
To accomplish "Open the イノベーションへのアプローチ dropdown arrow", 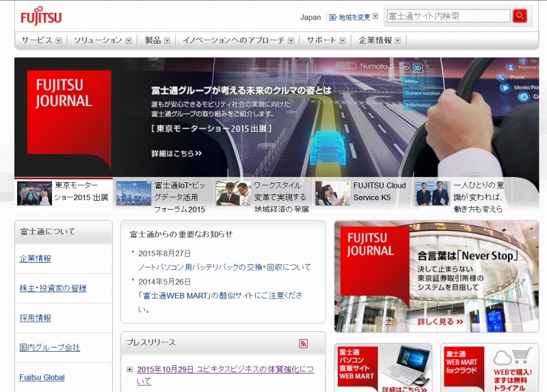I will click(291, 40).
